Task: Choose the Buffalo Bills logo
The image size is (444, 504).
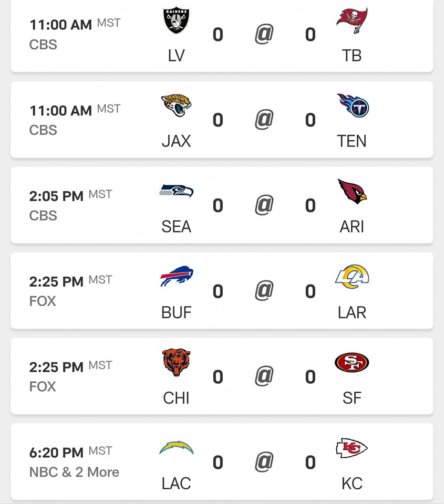Action: coord(177,276)
